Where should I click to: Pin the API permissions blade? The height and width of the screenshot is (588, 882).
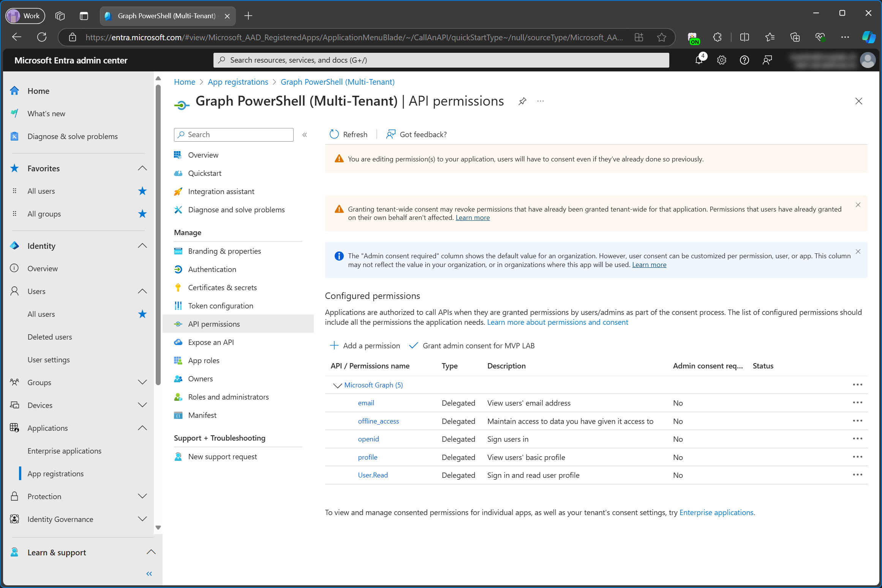(x=522, y=101)
